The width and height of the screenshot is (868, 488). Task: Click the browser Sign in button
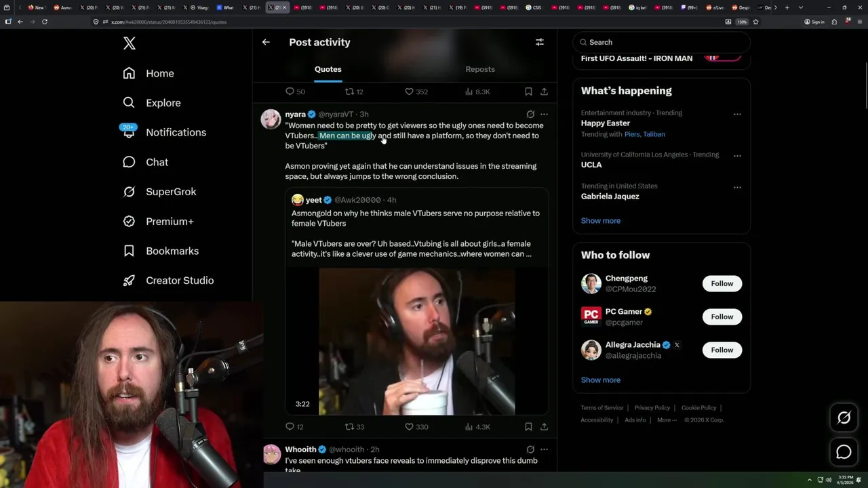(814, 22)
